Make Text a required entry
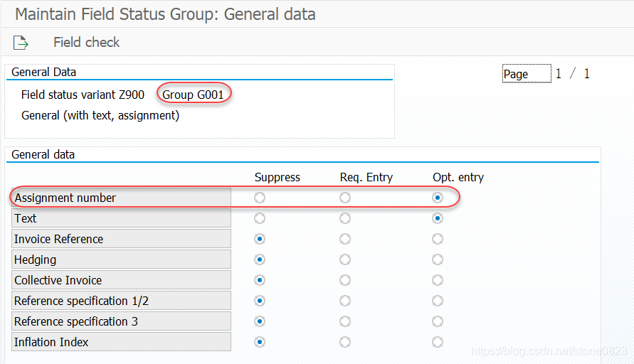This screenshot has width=634, height=364. point(345,218)
